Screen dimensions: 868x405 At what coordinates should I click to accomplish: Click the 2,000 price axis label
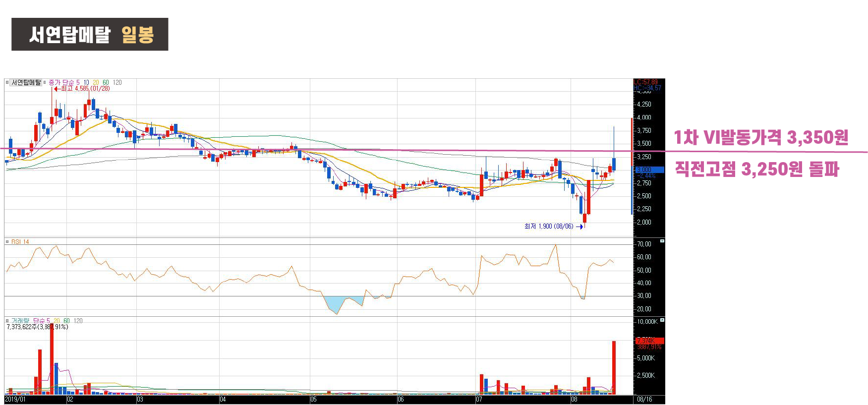click(x=644, y=222)
